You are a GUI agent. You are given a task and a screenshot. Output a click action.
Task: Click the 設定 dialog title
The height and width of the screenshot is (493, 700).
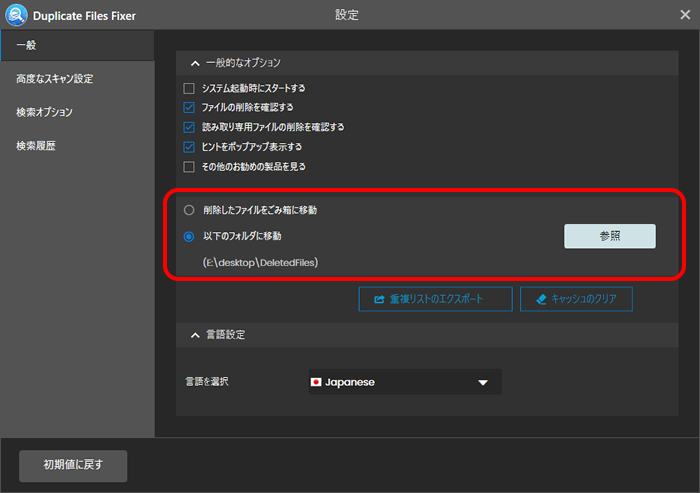(347, 15)
